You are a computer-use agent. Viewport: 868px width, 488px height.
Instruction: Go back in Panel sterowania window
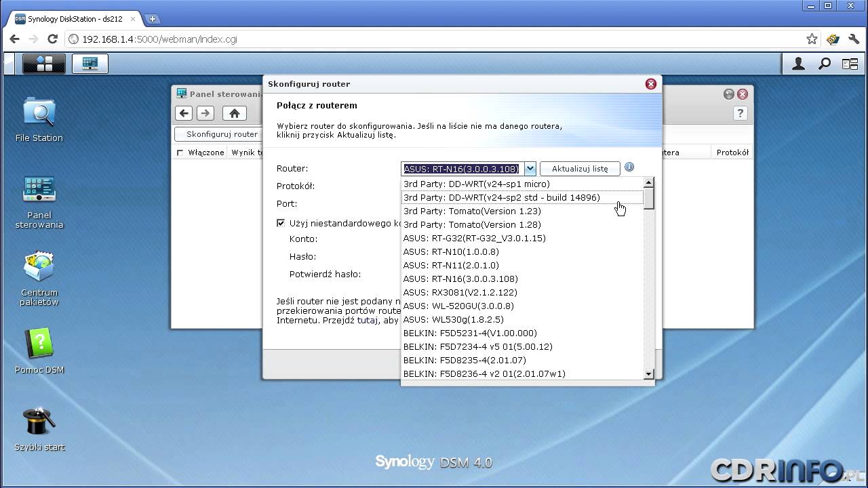tap(184, 113)
